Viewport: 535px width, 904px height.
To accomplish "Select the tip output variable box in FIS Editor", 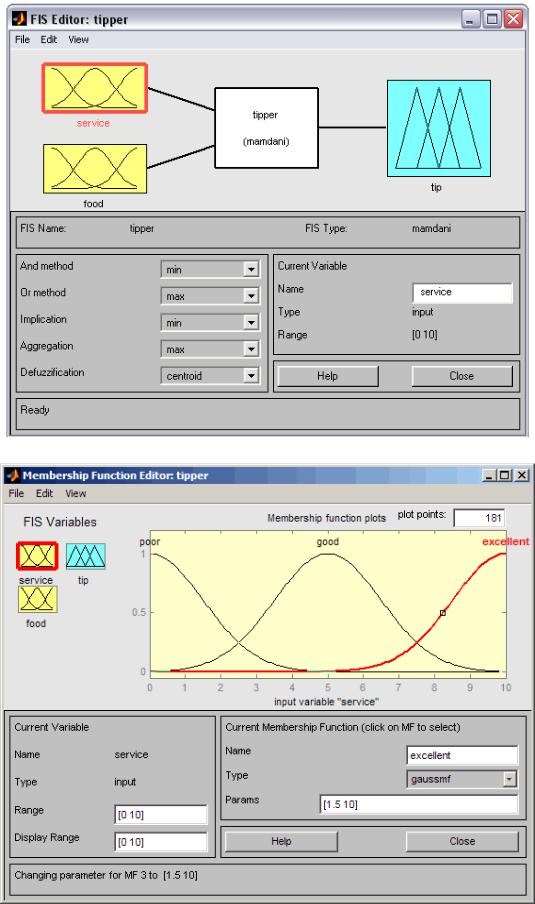I will [439, 128].
